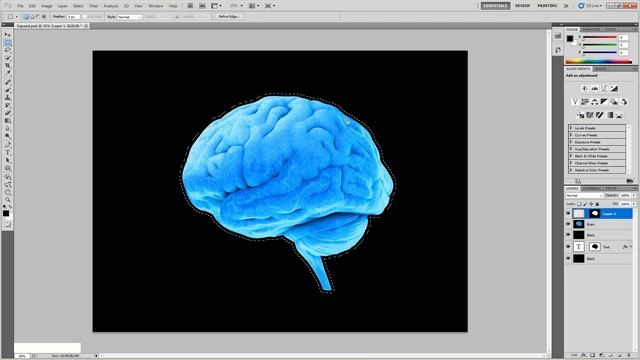Screen dimensions: 640x360
Task: Add an Exposure adjustment
Action: pos(614,88)
